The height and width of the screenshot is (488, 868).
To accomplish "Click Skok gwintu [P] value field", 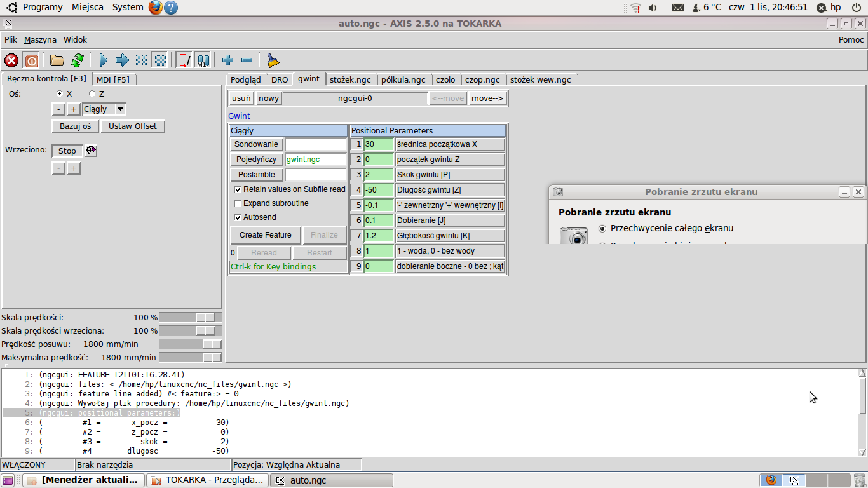I will click(379, 175).
